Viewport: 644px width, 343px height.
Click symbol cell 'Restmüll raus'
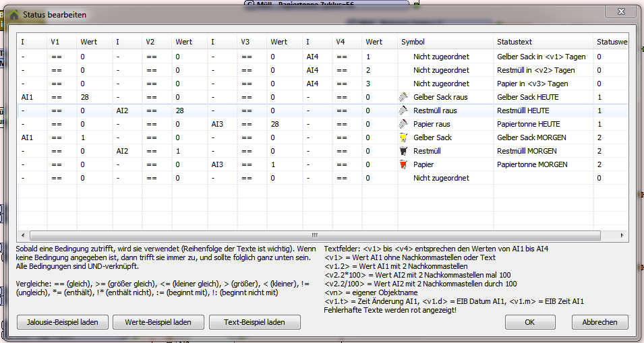click(x=445, y=111)
